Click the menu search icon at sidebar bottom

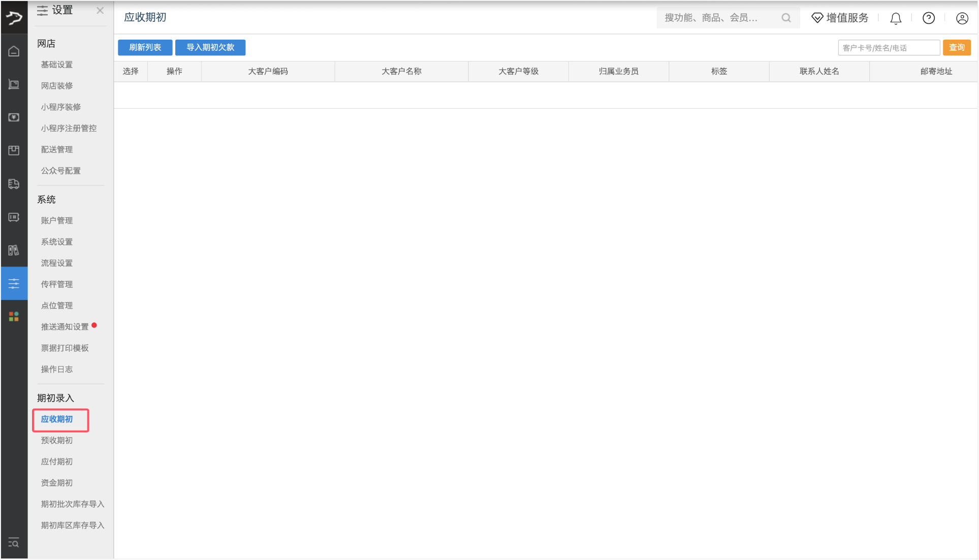click(14, 543)
